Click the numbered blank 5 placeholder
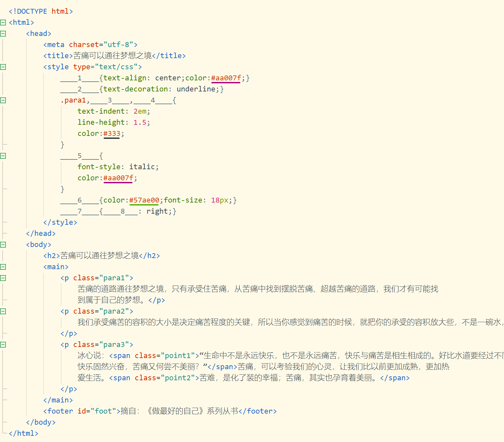 pyautogui.click(x=80, y=156)
